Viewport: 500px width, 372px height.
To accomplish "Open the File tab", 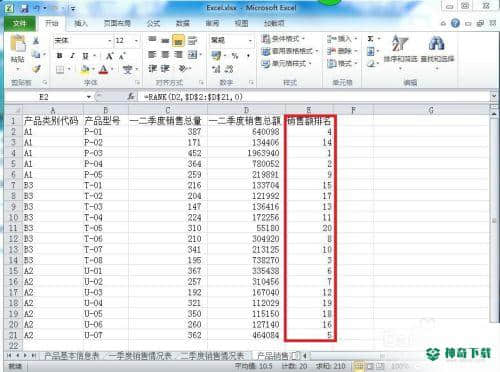I will pos(19,23).
